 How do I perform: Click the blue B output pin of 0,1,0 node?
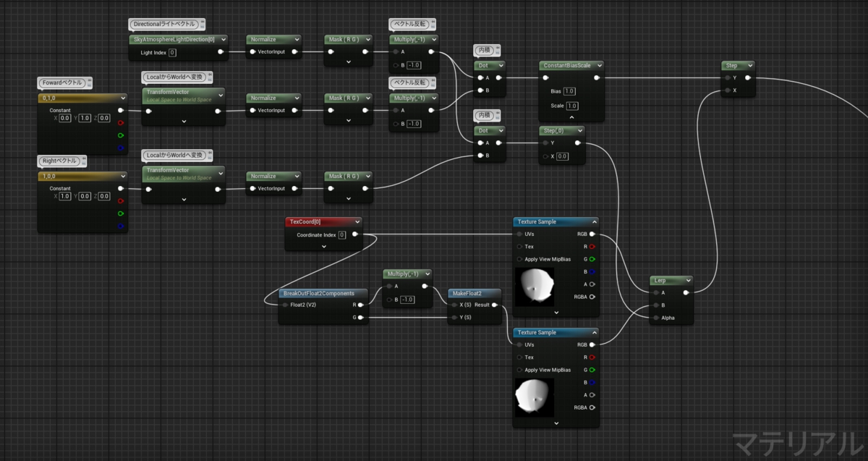(120, 147)
